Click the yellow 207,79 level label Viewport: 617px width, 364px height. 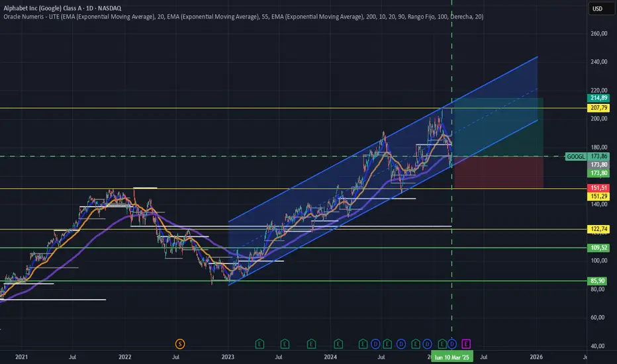pos(598,108)
